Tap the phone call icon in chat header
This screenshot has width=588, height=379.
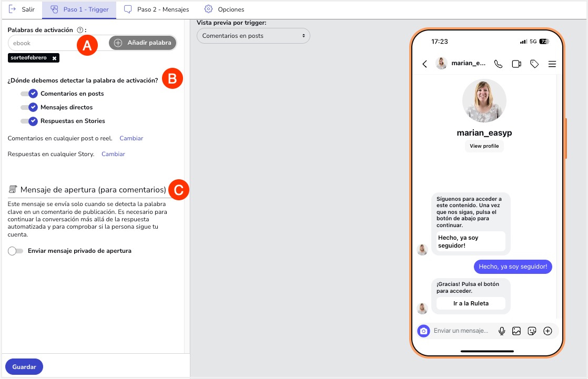498,64
